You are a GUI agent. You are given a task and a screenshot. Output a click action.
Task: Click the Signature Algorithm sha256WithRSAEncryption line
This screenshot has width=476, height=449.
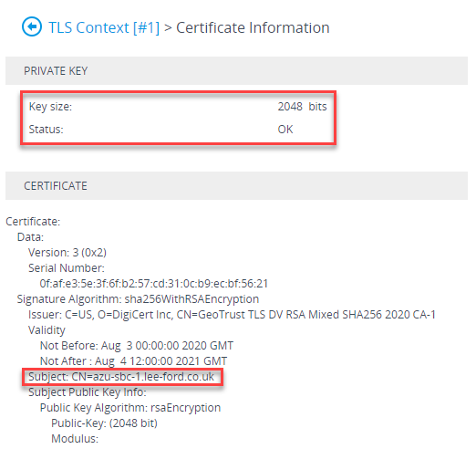138,299
